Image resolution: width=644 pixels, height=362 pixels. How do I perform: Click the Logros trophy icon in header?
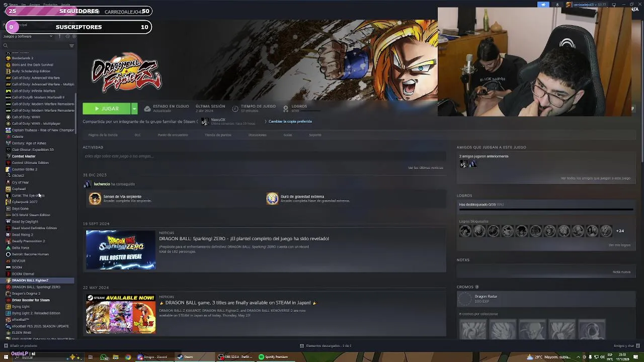coord(286,109)
